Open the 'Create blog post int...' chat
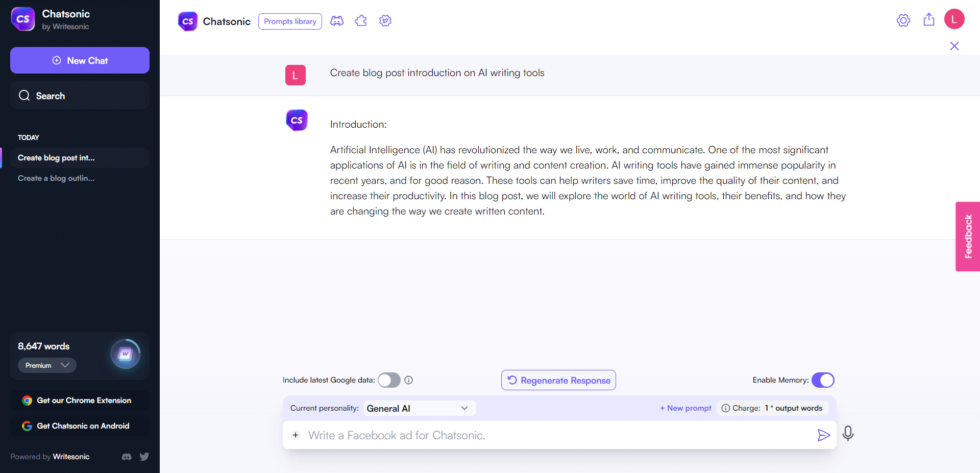Viewport: 980px width, 473px height. coord(80,158)
